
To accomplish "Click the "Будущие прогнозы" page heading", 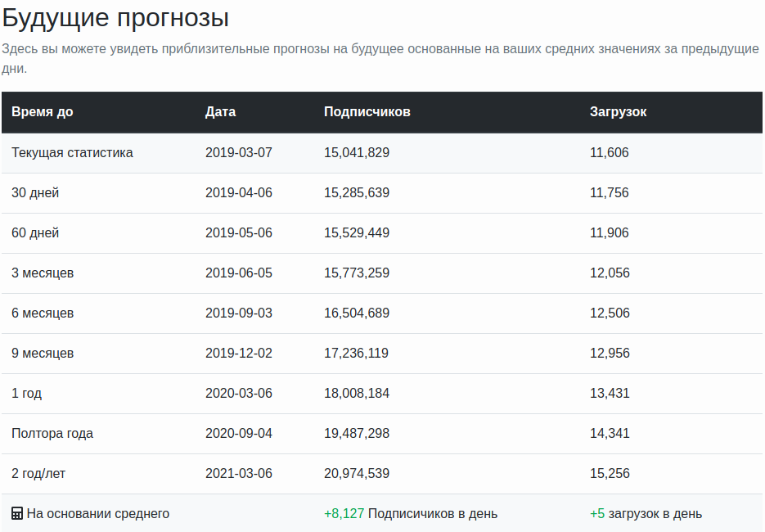I will tap(115, 18).
